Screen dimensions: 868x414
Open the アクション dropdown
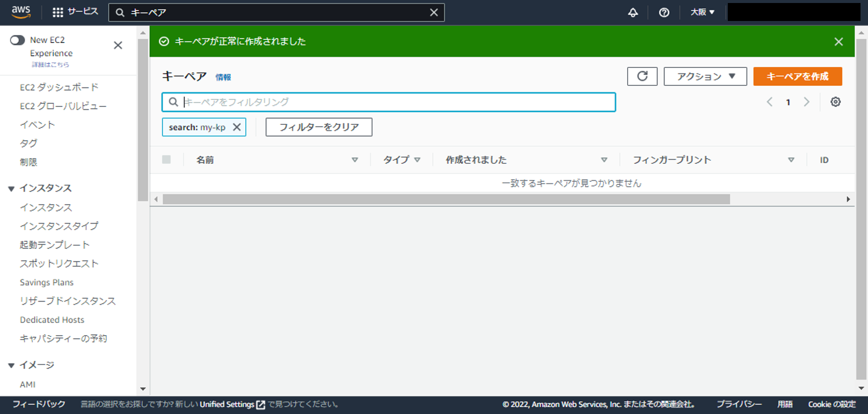705,76
